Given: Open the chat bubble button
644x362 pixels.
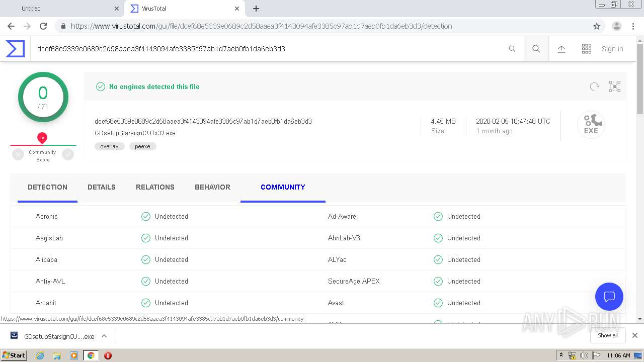Looking at the screenshot, I should 609,296.
